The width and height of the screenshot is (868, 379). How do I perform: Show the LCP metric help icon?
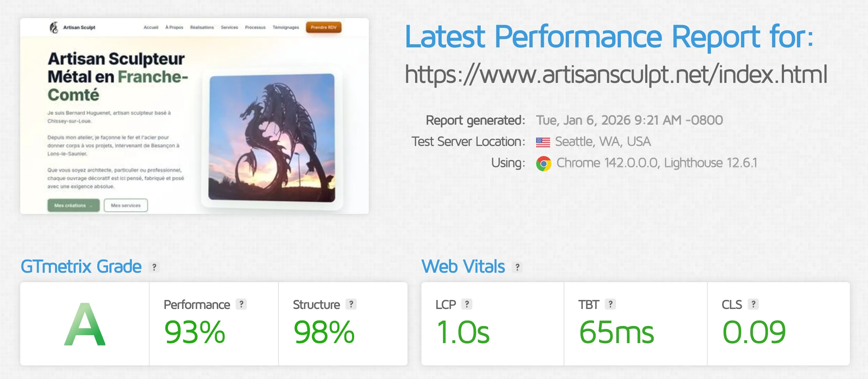[467, 304]
